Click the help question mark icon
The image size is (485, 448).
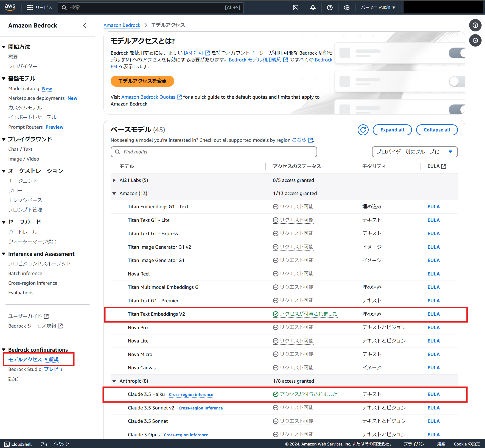pos(329,8)
